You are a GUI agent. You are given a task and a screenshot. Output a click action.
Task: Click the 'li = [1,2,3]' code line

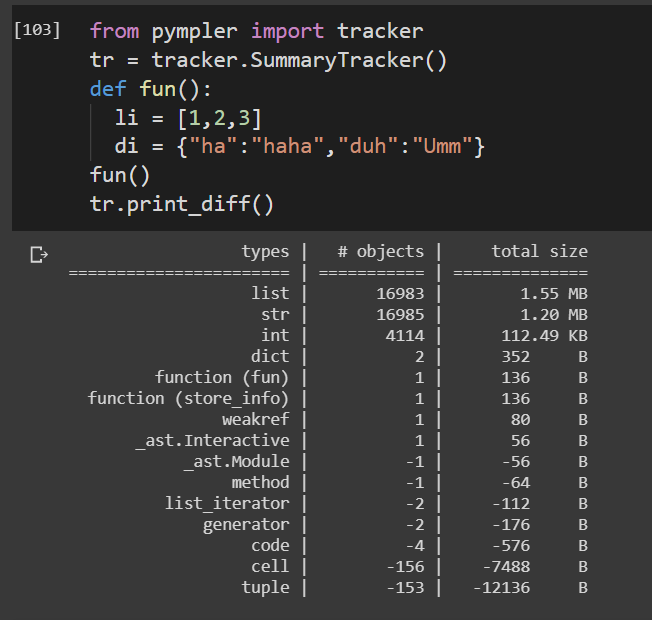pyautogui.click(x=189, y=119)
